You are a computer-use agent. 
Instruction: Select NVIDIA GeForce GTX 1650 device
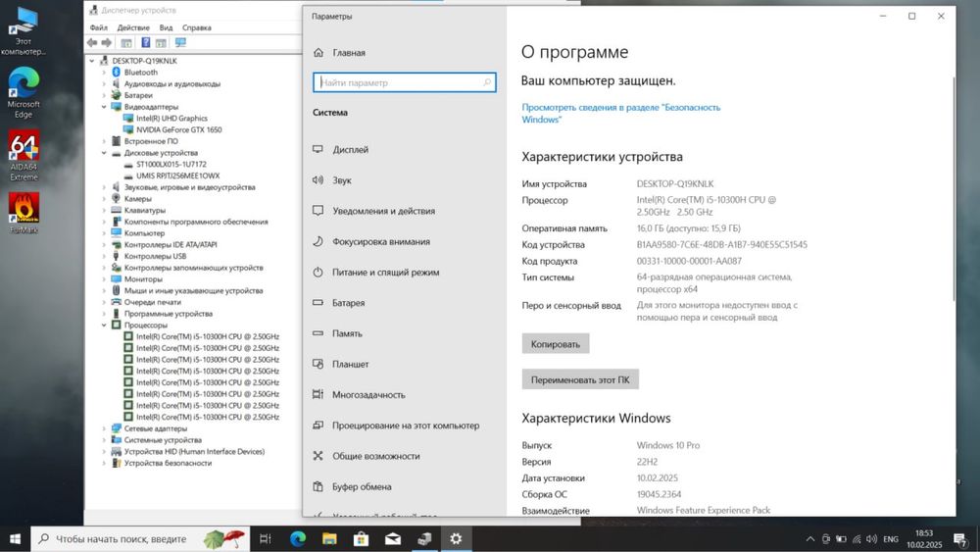pyautogui.click(x=178, y=130)
